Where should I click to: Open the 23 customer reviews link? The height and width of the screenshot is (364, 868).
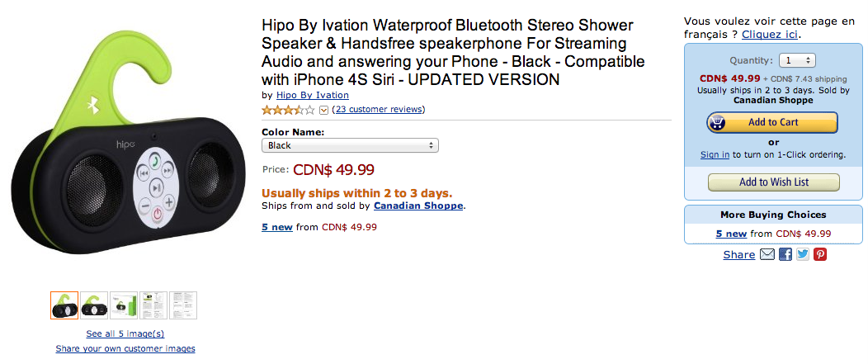coord(378,110)
